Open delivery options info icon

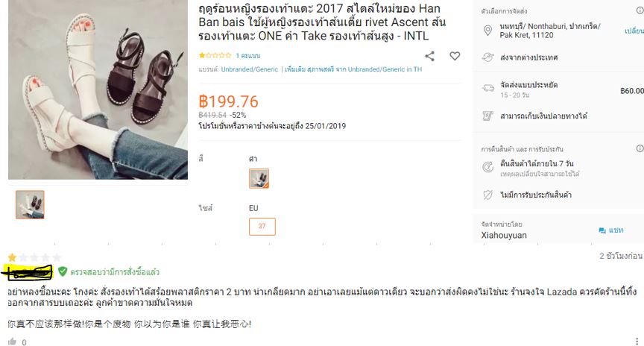coord(640,10)
